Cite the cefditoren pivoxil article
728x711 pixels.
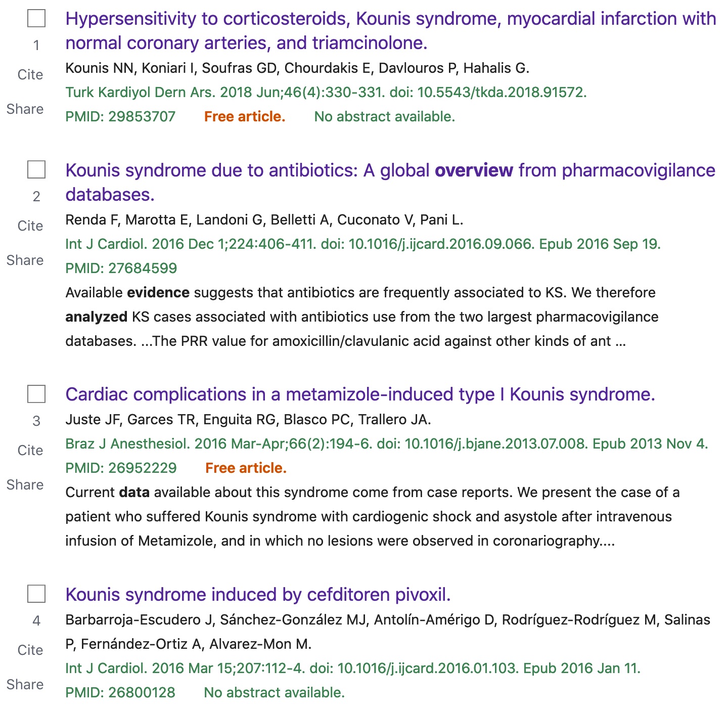30,650
